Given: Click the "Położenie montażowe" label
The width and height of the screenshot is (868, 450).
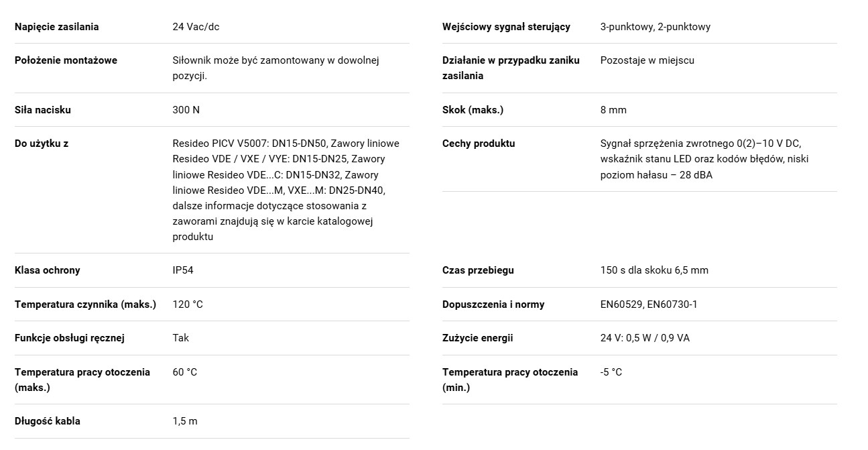Looking at the screenshot, I should (x=66, y=60).
